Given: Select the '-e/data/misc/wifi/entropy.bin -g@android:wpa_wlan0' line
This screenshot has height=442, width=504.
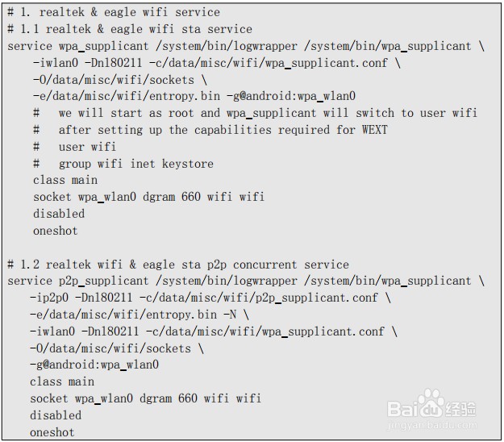Looking at the screenshot, I should pyautogui.click(x=189, y=96).
